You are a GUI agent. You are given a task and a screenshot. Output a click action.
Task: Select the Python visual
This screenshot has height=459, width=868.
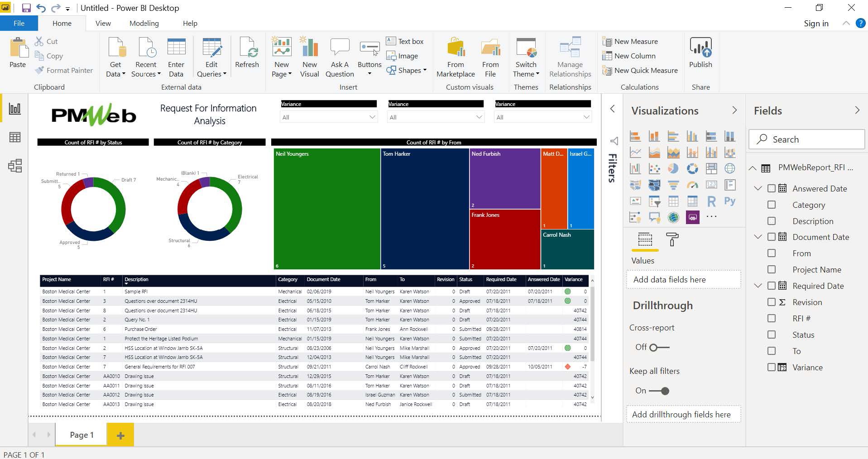coord(730,201)
